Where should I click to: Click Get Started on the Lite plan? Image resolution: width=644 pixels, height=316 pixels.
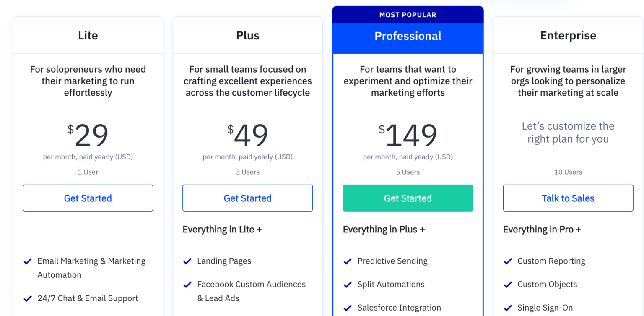point(88,198)
